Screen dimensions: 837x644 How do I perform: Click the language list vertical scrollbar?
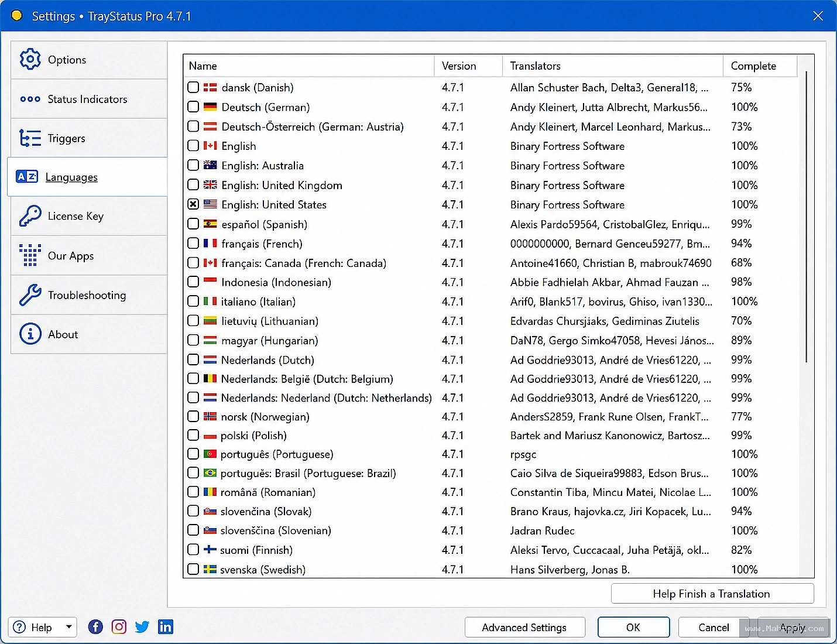(x=806, y=217)
